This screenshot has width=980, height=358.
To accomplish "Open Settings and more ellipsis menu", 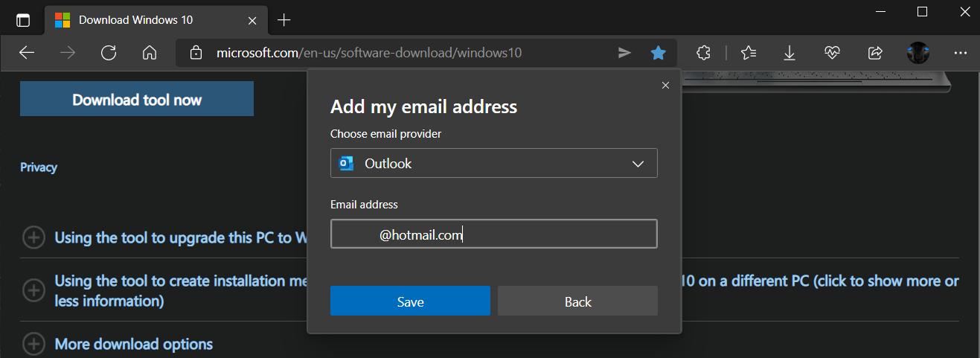I will [960, 52].
